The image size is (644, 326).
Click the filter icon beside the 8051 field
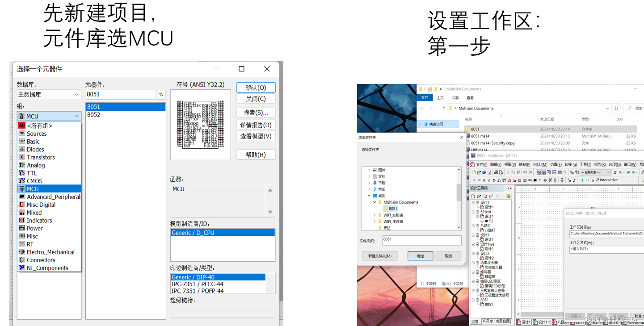(x=161, y=94)
